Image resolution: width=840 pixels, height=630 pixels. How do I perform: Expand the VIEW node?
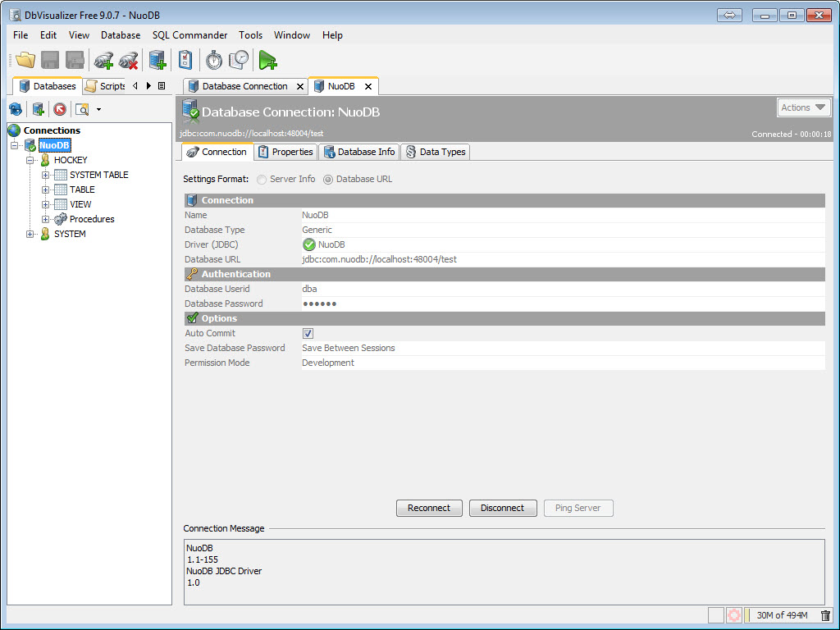pos(46,204)
